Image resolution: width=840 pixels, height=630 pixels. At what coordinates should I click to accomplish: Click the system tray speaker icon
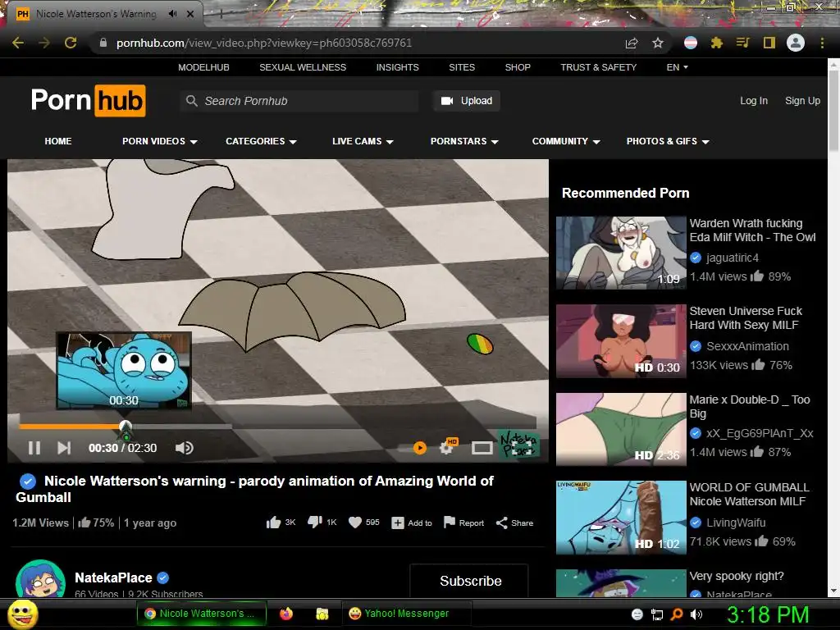pyautogui.click(x=696, y=614)
